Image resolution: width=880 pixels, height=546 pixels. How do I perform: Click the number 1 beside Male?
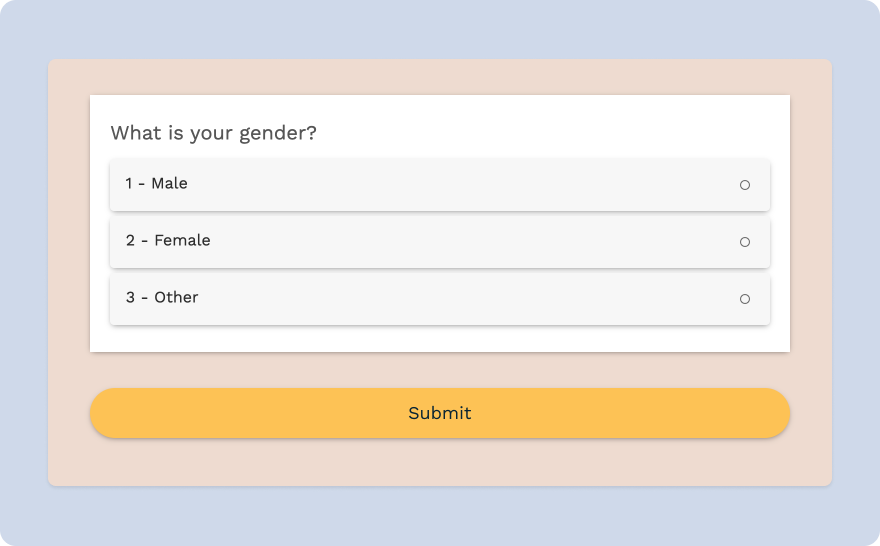(129, 183)
